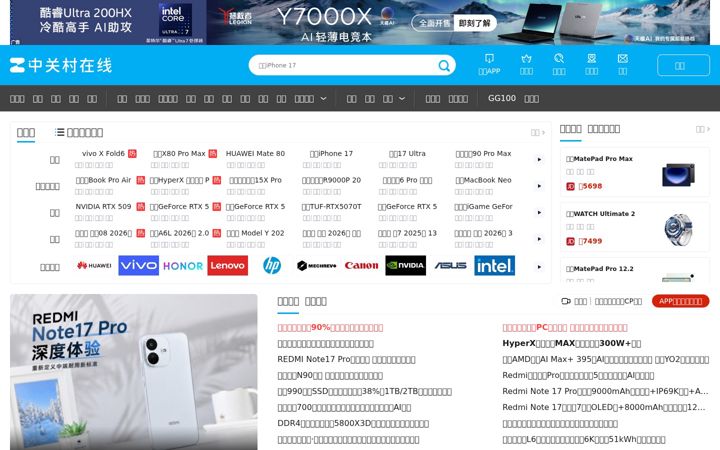This screenshot has width=720, height=450.
Task: Open the MECHREVO brand logo
Action: [316, 265]
